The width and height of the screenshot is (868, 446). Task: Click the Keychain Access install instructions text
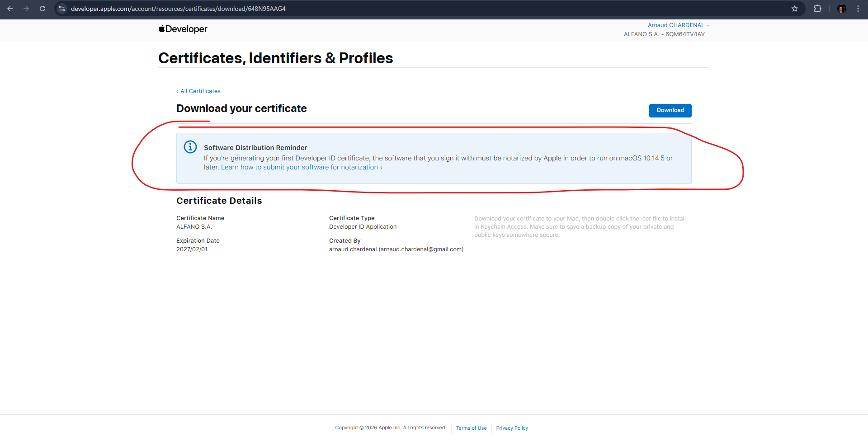pyautogui.click(x=580, y=227)
